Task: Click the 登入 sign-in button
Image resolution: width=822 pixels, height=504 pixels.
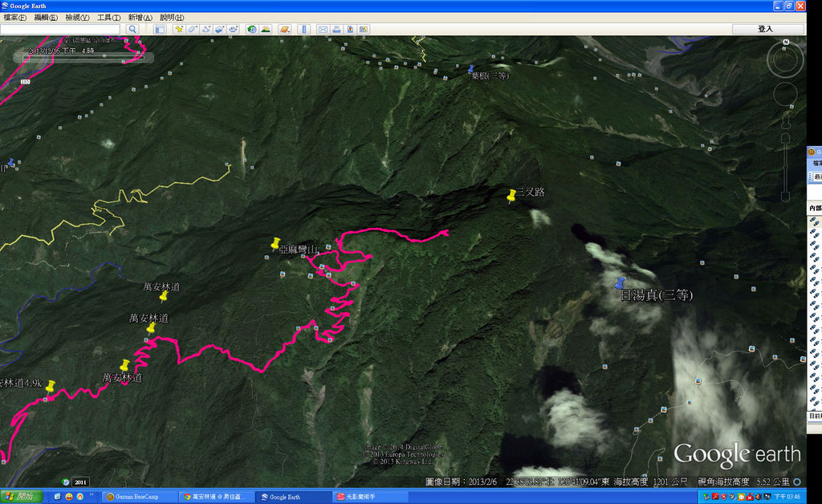Action: pos(765,30)
